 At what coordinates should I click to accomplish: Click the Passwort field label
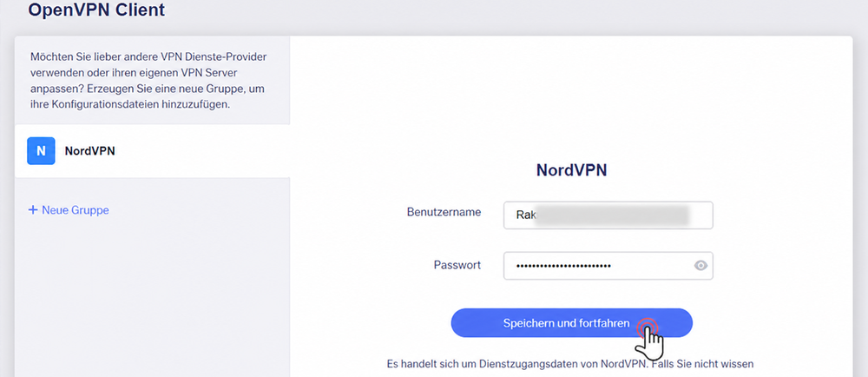pyautogui.click(x=457, y=265)
